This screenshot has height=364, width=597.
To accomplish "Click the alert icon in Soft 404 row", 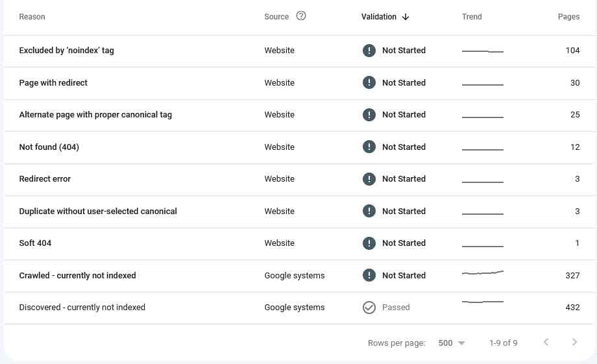I will point(369,243).
